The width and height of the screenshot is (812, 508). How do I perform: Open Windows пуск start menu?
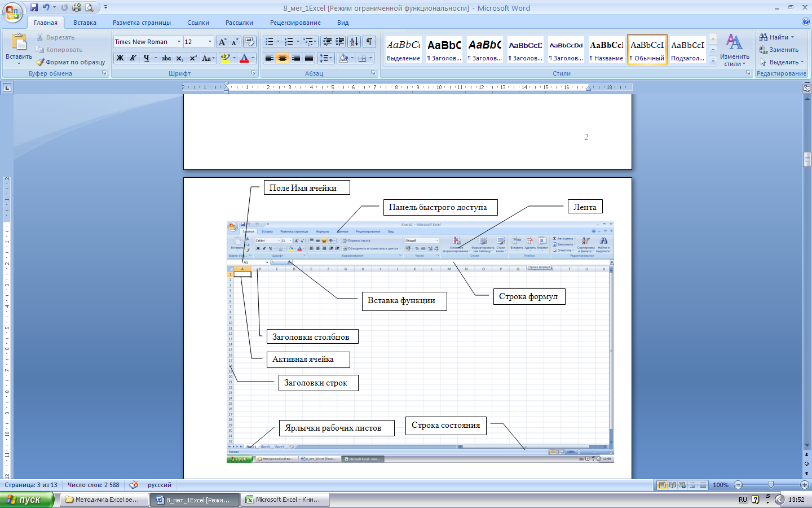pos(27,500)
